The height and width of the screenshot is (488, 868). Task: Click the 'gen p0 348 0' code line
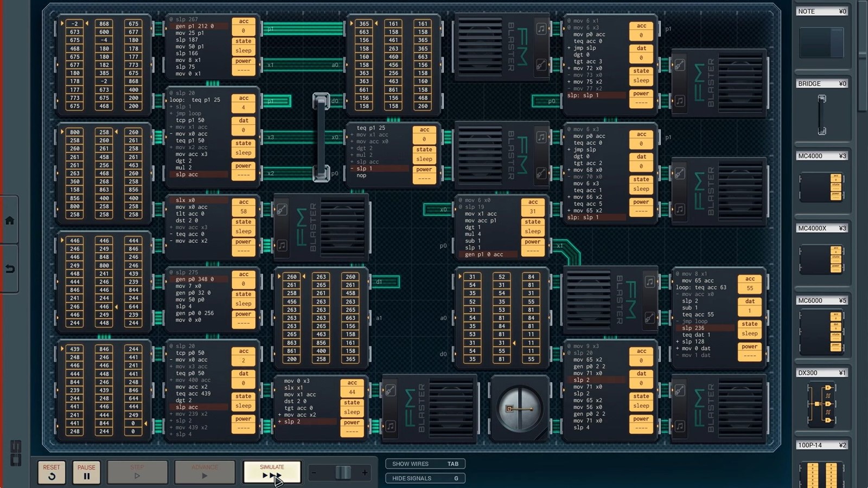click(x=194, y=279)
